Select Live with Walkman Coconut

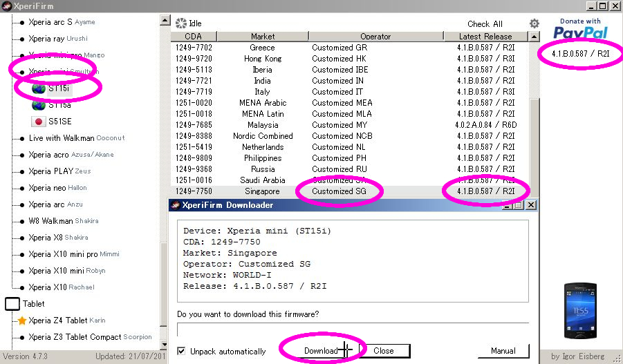(x=77, y=138)
